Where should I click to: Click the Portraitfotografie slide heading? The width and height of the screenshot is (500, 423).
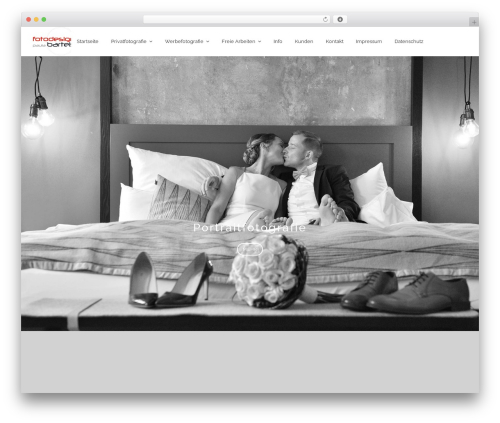(249, 228)
